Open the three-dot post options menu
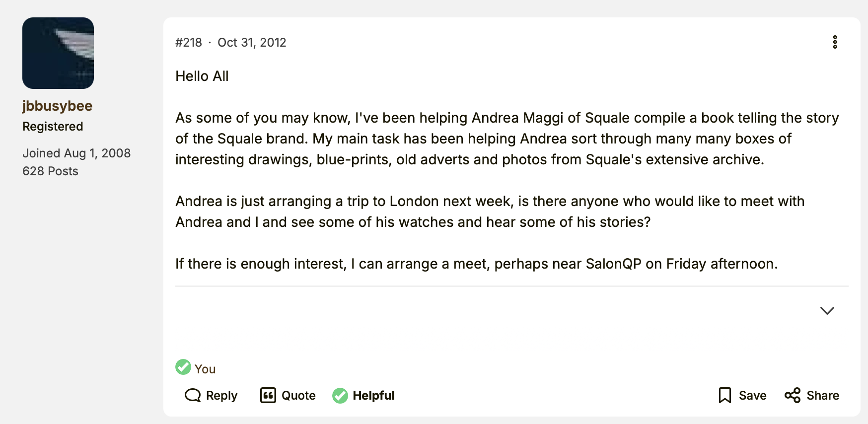 pyautogui.click(x=835, y=42)
